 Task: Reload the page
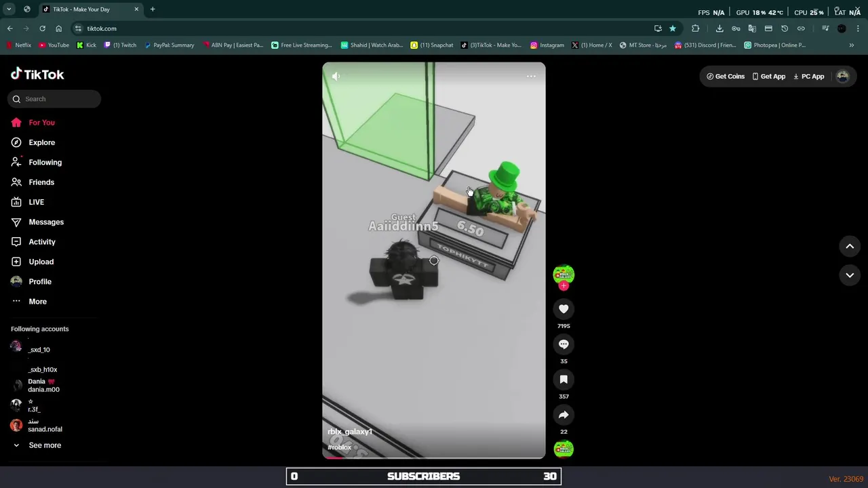pyautogui.click(x=42, y=28)
